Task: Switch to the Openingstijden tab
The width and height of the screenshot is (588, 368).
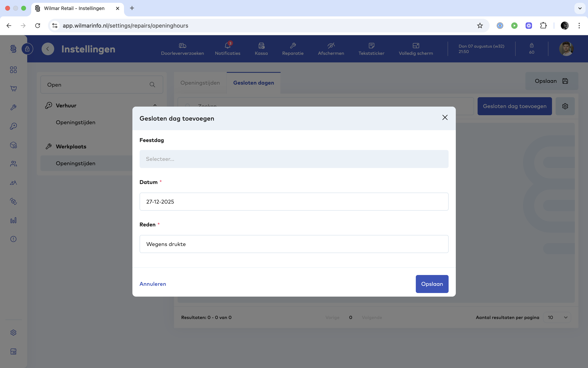Action: (x=200, y=83)
